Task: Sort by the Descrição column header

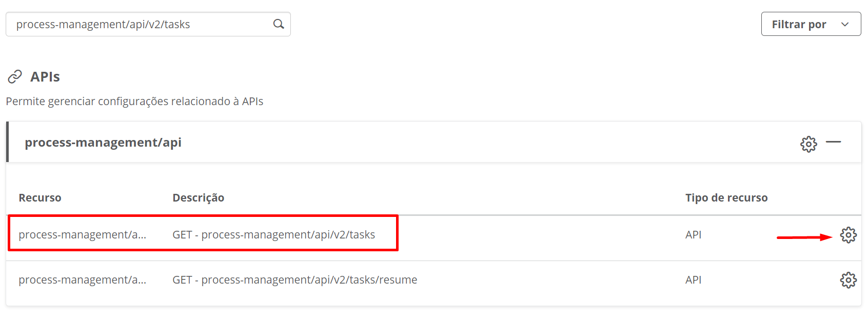Action: [198, 198]
